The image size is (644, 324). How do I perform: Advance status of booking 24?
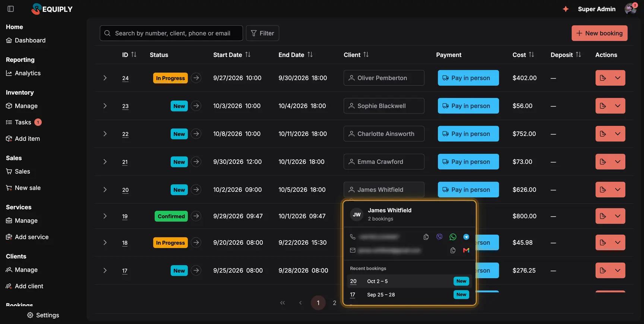tap(196, 78)
